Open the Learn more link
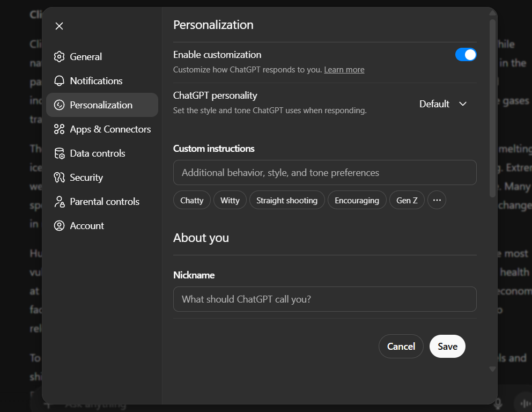Image resolution: width=532 pixels, height=412 pixels. pos(344,70)
